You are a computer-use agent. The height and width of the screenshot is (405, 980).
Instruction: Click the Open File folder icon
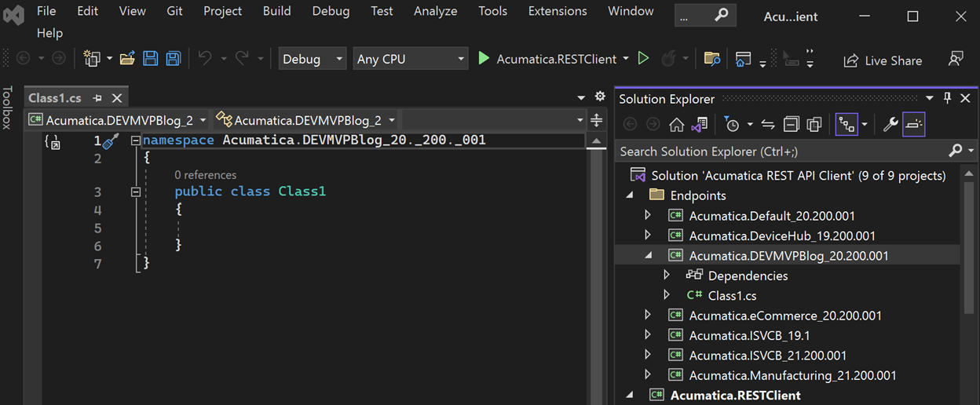[127, 59]
